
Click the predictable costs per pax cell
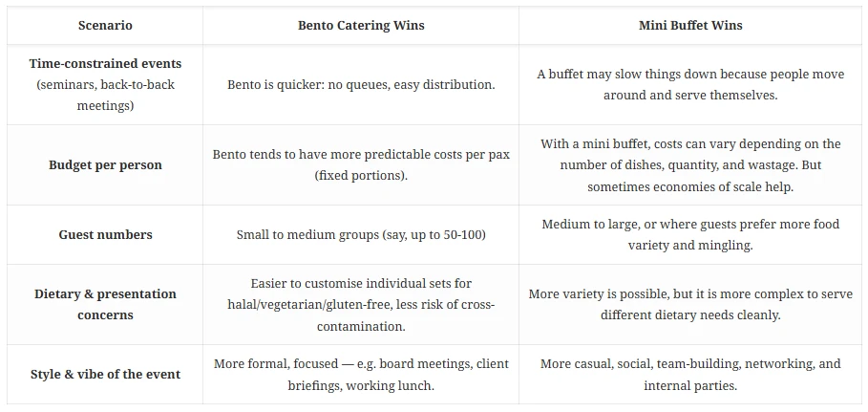click(361, 164)
